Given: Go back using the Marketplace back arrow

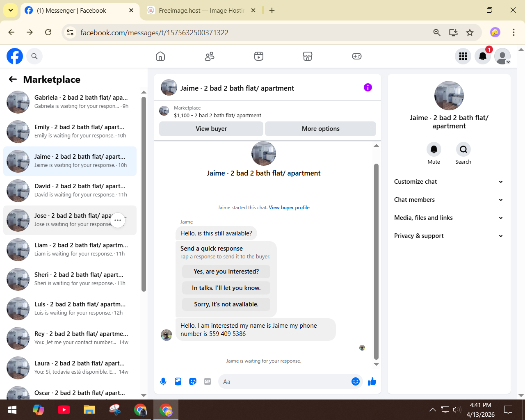Looking at the screenshot, I should pos(13,79).
